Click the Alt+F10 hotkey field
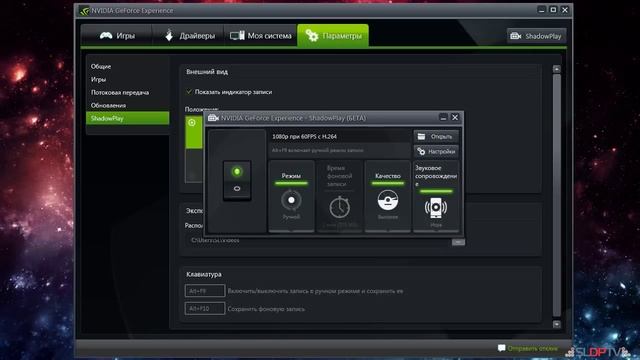The width and height of the screenshot is (640, 360). tap(204, 309)
